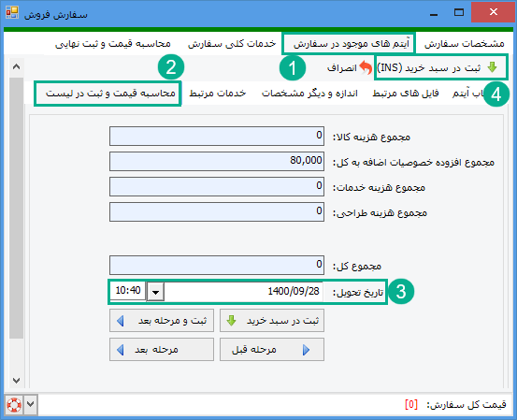Image resolution: width=517 pixels, height=420 pixels.
Task: Click the 10:40 delivery time field
Action: click(x=128, y=291)
